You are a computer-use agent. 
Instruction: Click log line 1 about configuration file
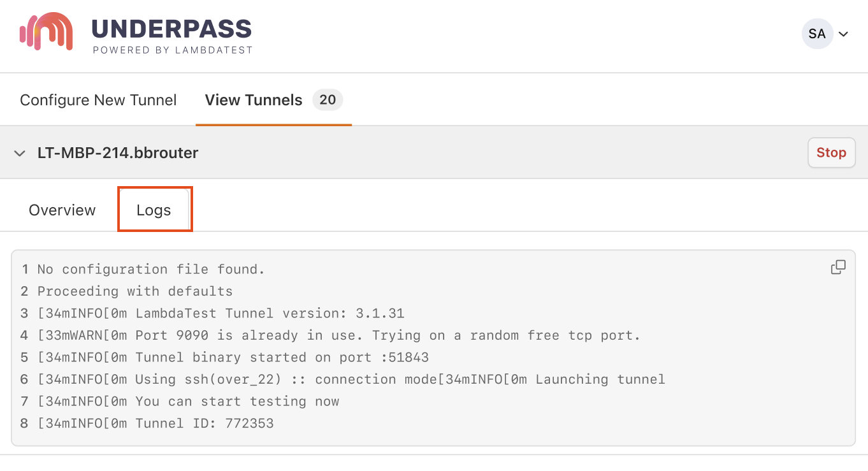[151, 270]
